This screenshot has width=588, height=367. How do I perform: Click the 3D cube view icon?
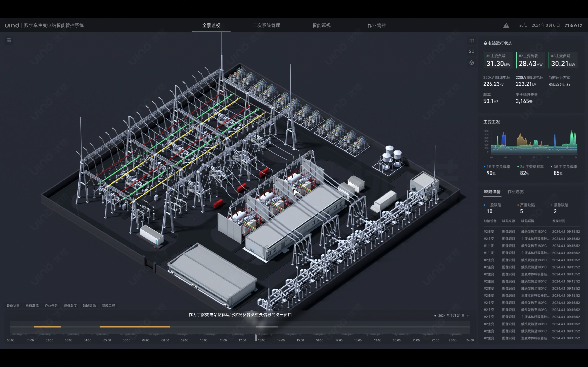tap(472, 63)
